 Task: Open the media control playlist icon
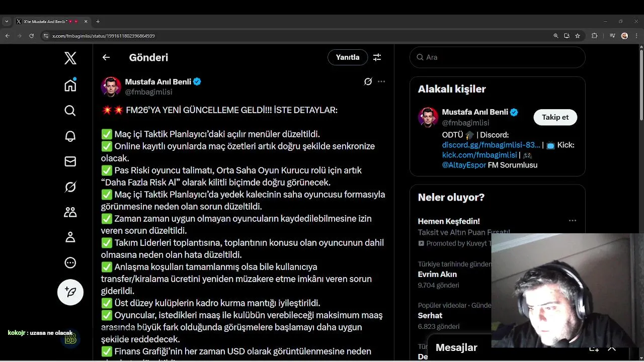pyautogui.click(x=612, y=36)
